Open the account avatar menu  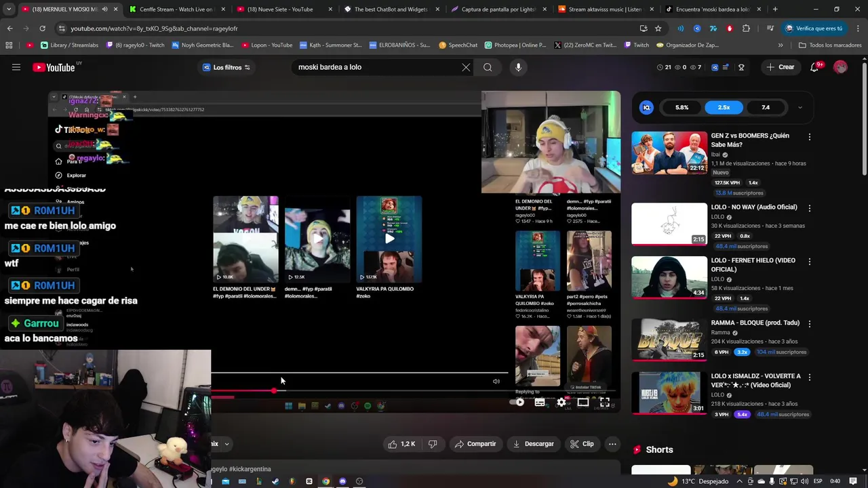[840, 67]
